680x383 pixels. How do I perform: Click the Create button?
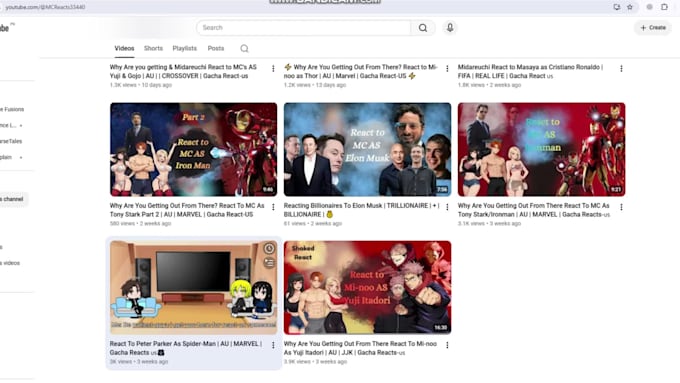[x=653, y=28]
